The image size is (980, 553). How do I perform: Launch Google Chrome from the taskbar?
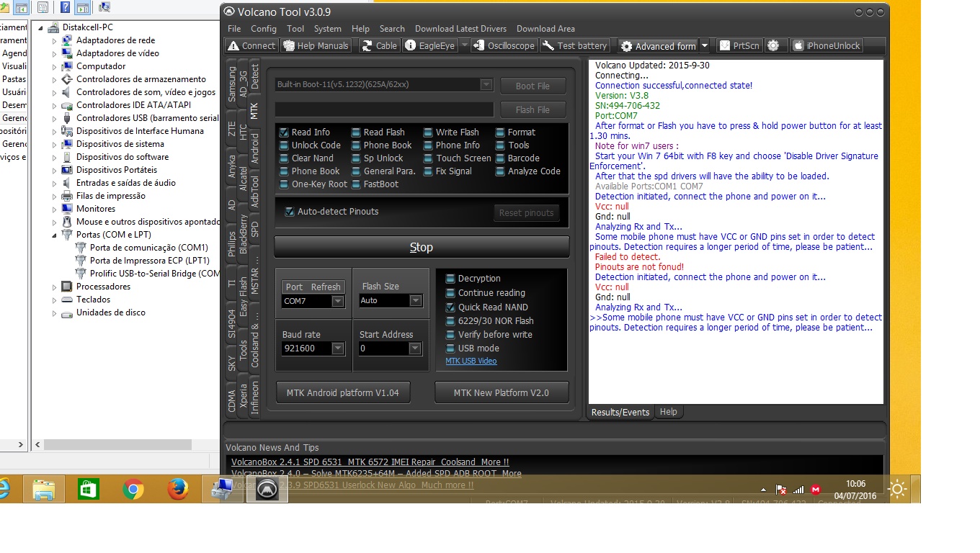coord(133,490)
